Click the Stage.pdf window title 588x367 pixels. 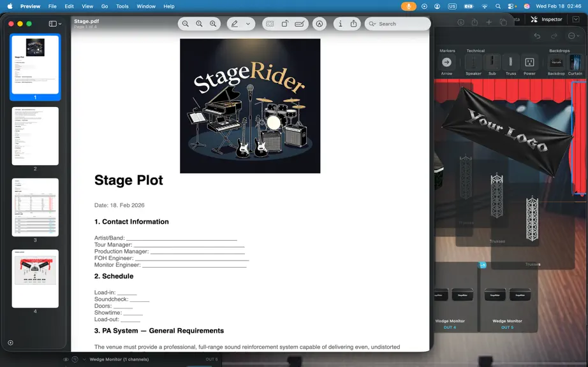(87, 21)
